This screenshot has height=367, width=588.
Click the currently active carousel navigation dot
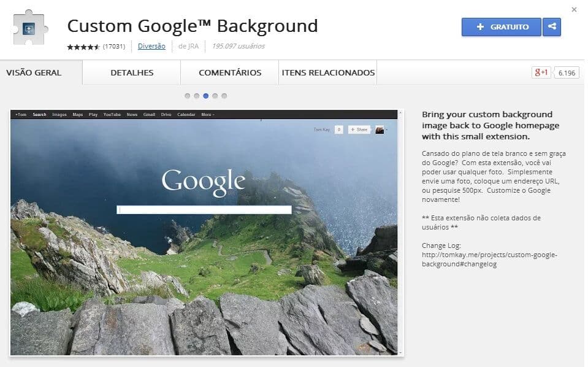click(x=206, y=96)
